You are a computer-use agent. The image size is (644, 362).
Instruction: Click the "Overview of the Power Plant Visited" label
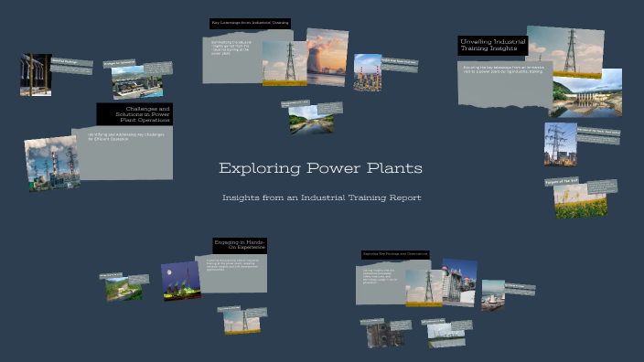(598, 132)
